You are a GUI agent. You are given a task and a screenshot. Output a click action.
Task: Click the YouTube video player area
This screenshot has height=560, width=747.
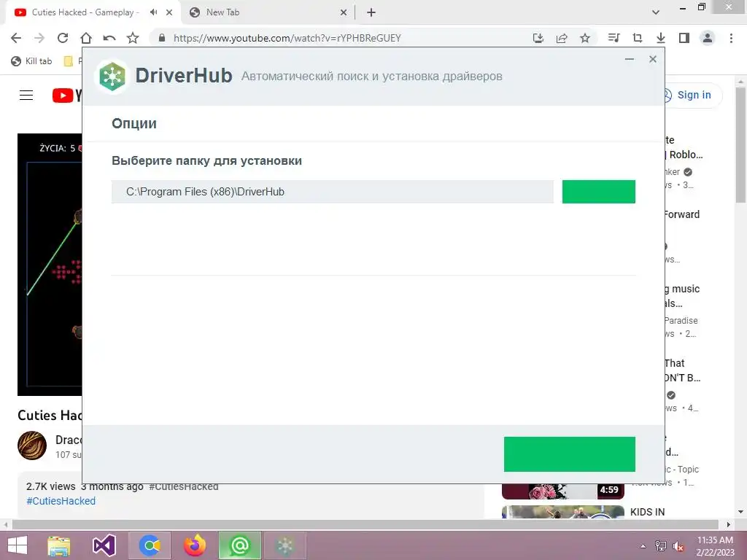[x=50, y=264]
